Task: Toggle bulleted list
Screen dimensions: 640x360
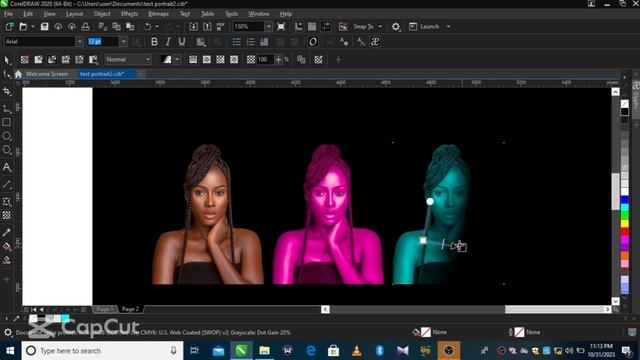Action: click(x=236, y=42)
